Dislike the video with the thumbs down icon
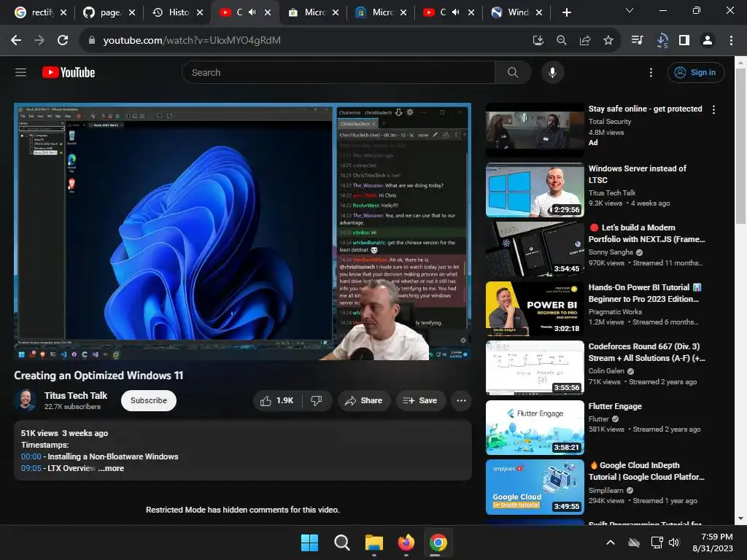The width and height of the screenshot is (747, 560). point(317,400)
